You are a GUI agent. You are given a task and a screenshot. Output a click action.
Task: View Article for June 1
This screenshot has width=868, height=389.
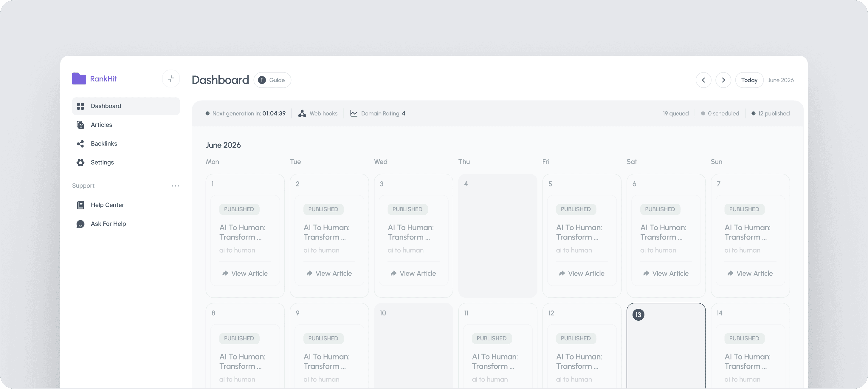point(245,273)
